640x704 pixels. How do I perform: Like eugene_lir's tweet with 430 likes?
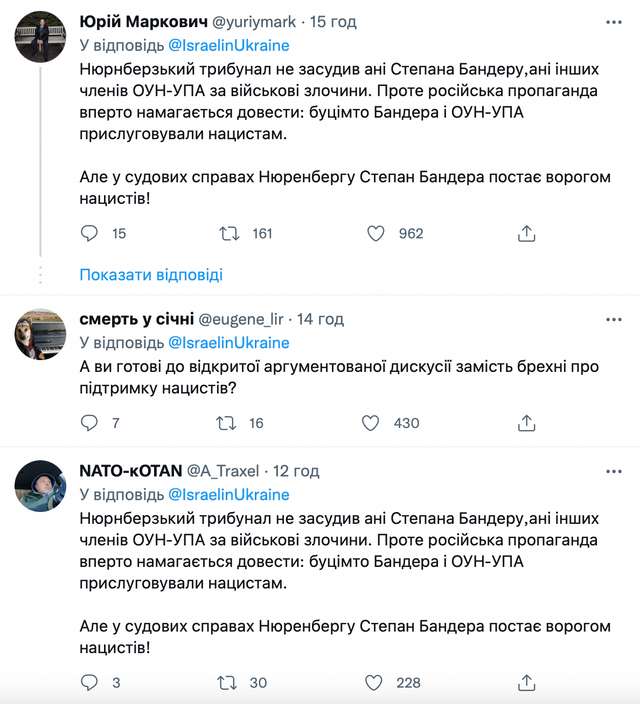376,423
